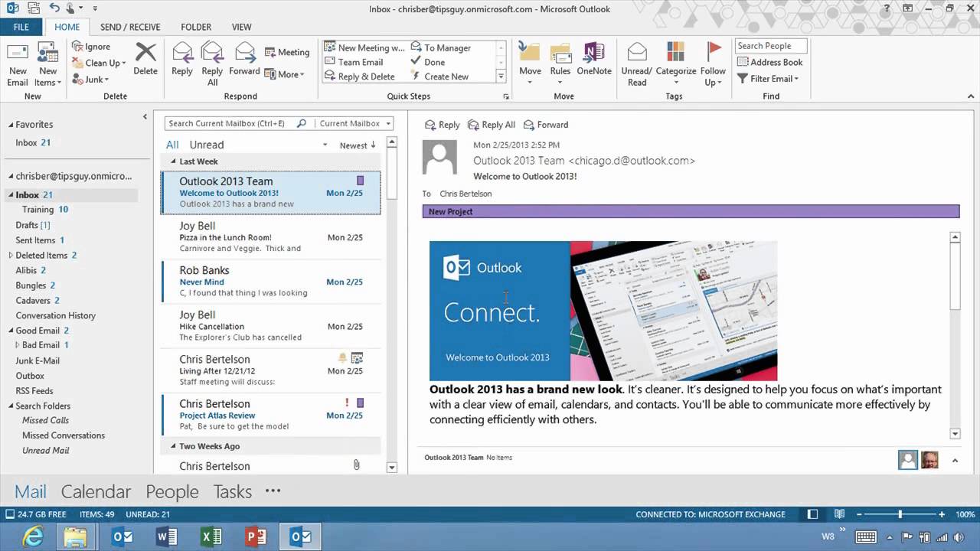
Task: Expand the Deleted Items folder
Action: (11, 256)
